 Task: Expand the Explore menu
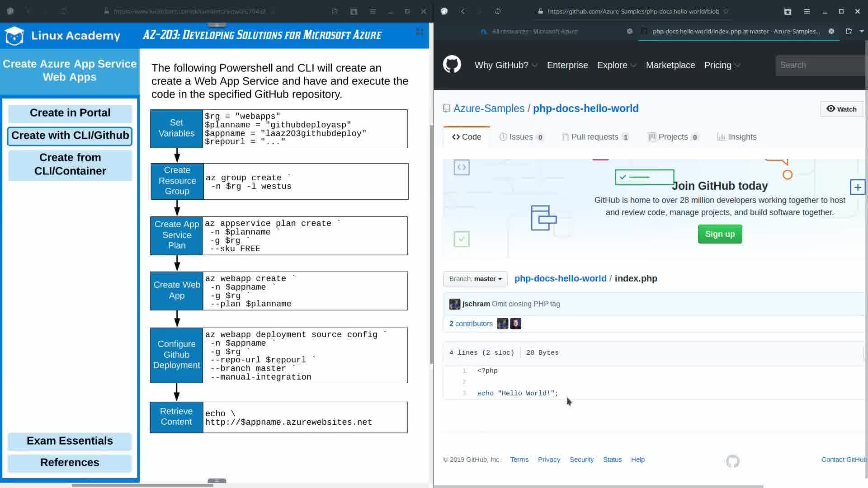(x=616, y=65)
